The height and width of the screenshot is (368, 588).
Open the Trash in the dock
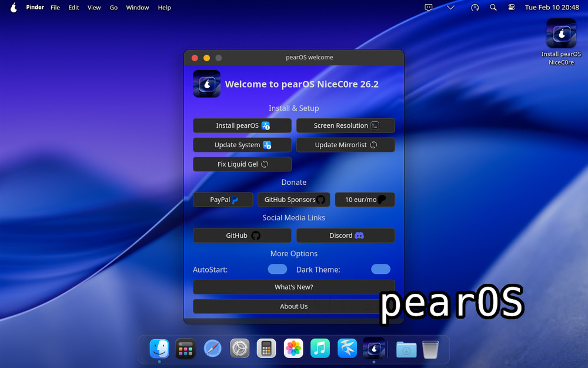point(430,349)
